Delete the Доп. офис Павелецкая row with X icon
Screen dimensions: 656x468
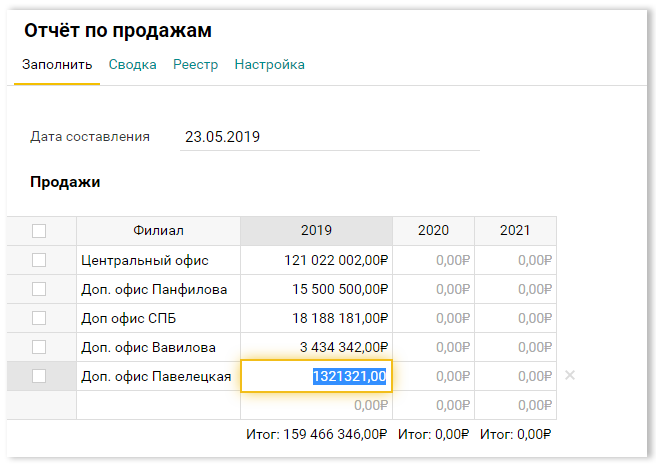569,376
